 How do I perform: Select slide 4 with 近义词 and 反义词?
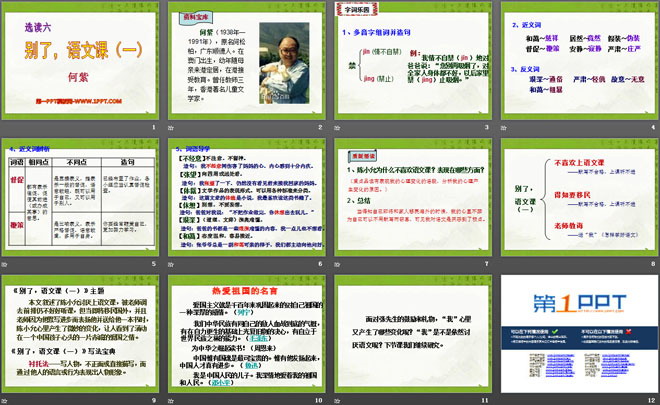click(579, 61)
